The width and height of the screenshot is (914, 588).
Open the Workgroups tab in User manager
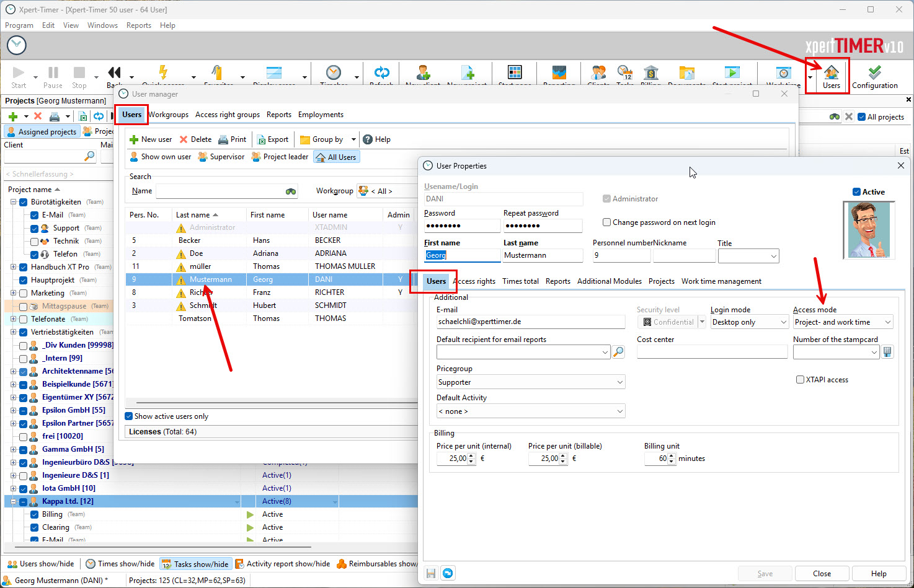pos(168,115)
